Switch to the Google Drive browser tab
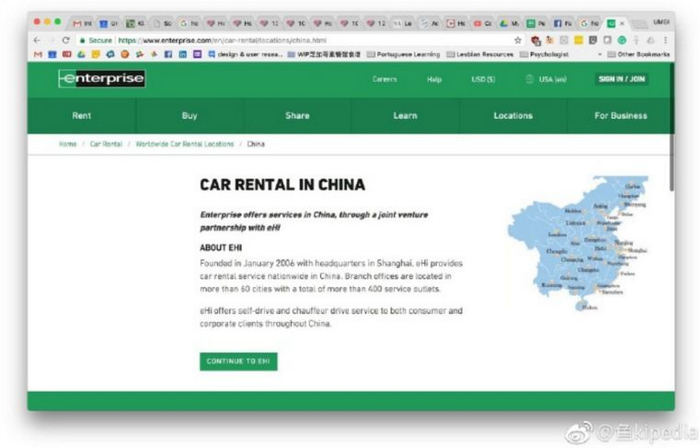 point(509,23)
